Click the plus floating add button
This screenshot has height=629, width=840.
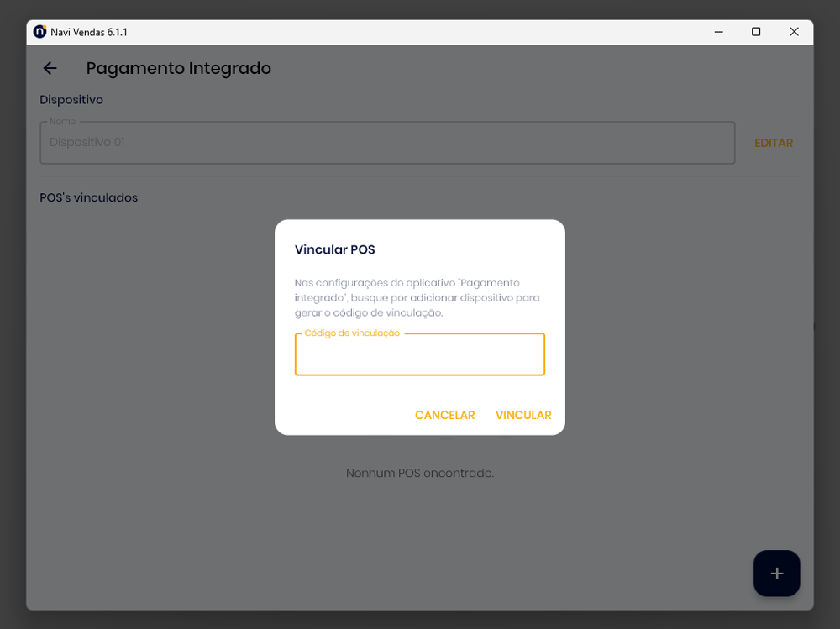776,574
